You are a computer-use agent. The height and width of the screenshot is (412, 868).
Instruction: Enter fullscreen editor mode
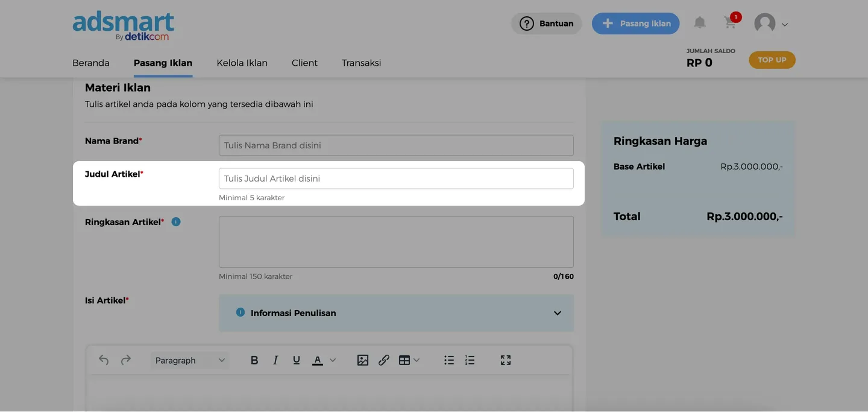506,360
